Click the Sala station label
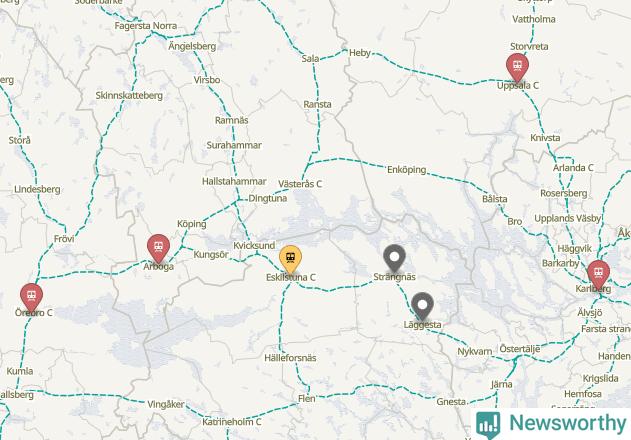The height and width of the screenshot is (440, 631). pyautogui.click(x=310, y=59)
